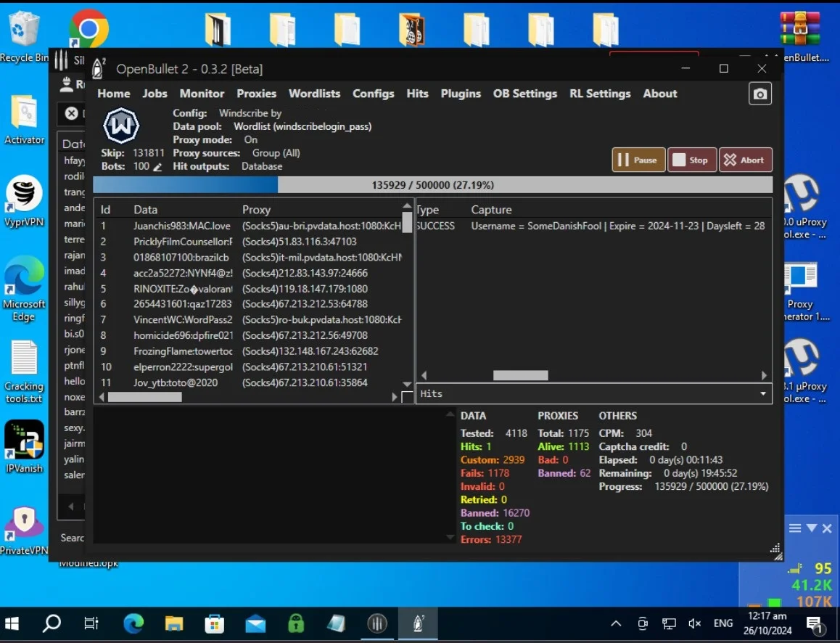Click the hits panel horizontal scrollbar thumb
The height and width of the screenshot is (643, 840).
click(520, 375)
